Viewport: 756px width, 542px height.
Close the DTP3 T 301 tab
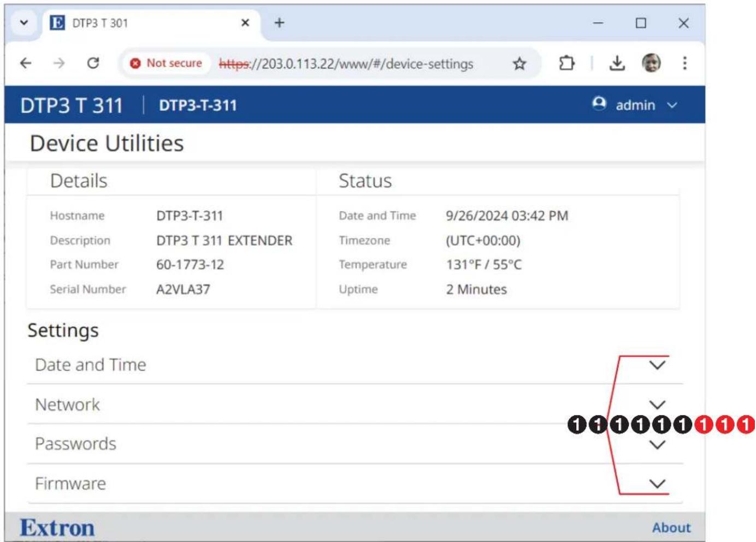[245, 23]
